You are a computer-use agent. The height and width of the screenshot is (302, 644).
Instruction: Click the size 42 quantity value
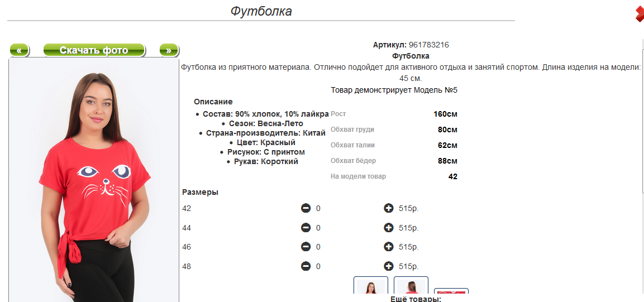tap(318, 209)
